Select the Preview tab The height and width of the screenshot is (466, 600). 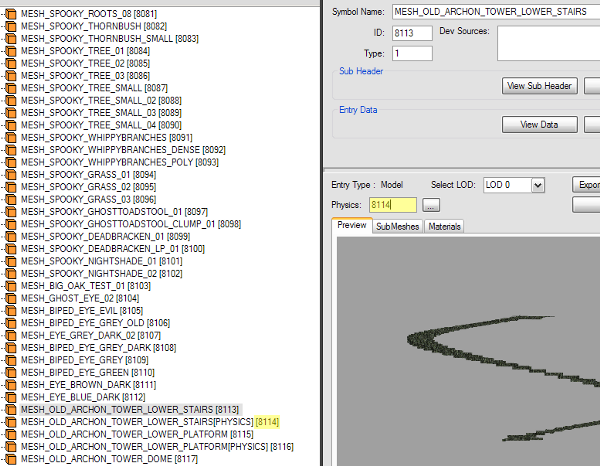pos(351,226)
